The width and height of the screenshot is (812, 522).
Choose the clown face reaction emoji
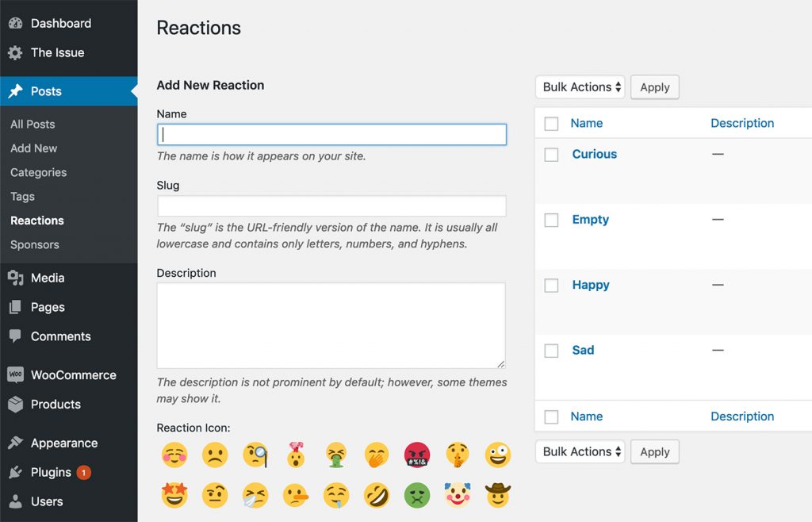pyautogui.click(x=458, y=496)
